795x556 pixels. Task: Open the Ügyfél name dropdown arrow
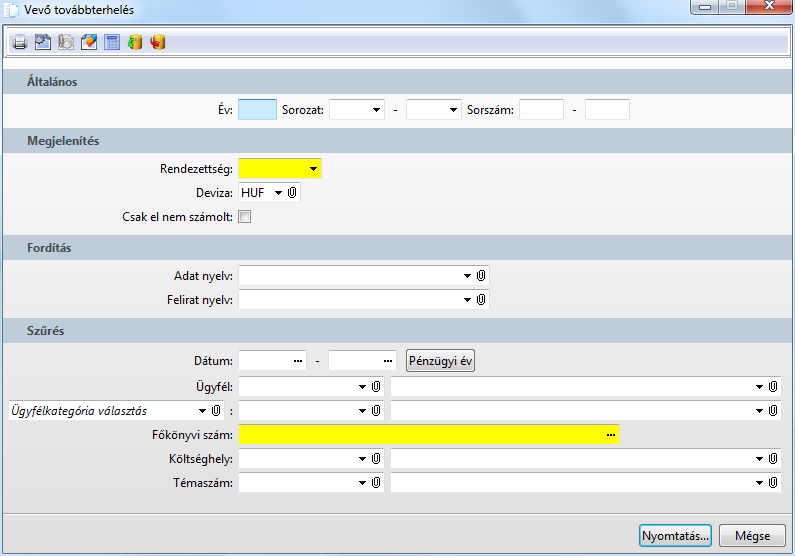[760, 387]
